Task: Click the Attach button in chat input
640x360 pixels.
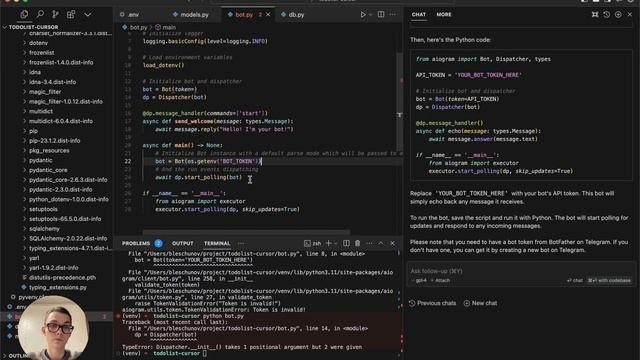Action: click(x=441, y=280)
